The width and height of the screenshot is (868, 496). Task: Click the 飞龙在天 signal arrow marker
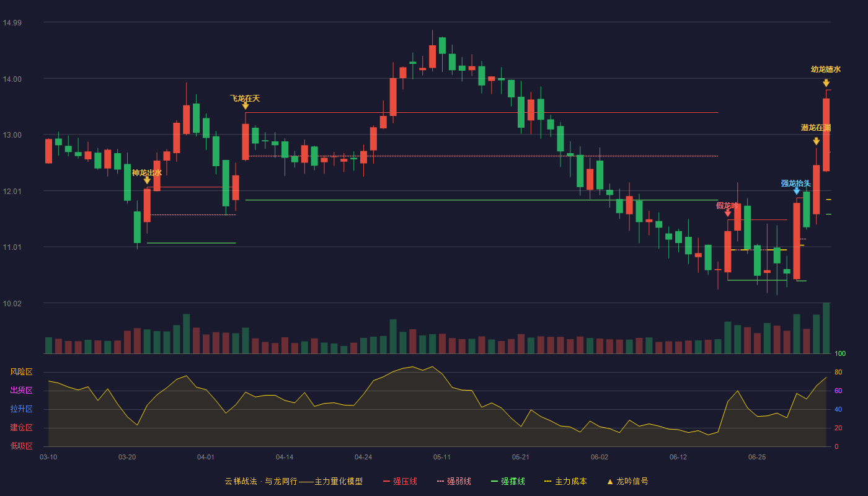(246, 106)
